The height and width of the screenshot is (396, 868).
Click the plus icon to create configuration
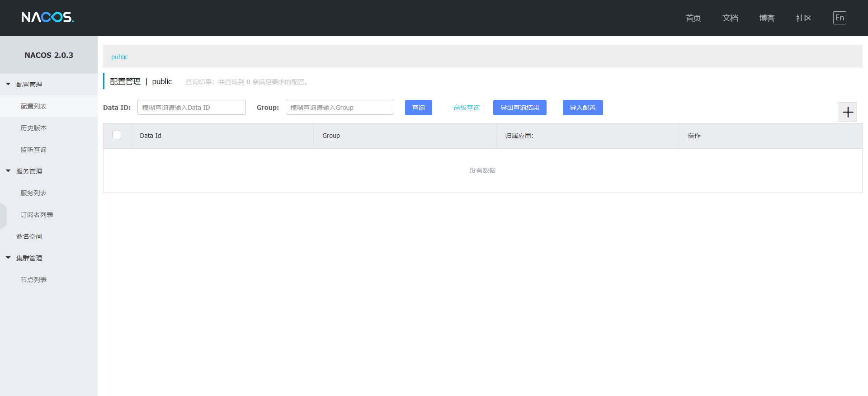848,112
